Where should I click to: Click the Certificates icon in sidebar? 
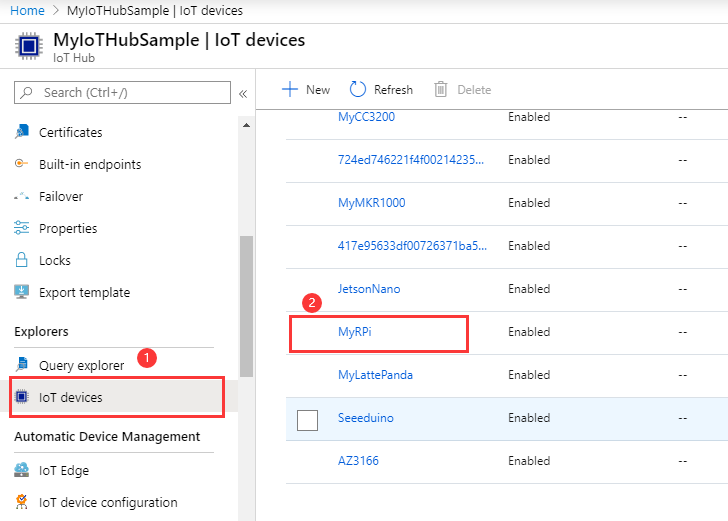[21, 132]
